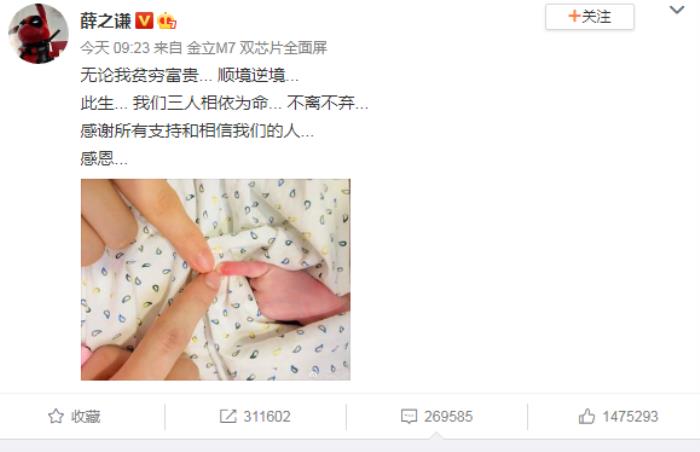Expand the post options chevron menu
This screenshot has height=452, width=700.
[x=677, y=9]
